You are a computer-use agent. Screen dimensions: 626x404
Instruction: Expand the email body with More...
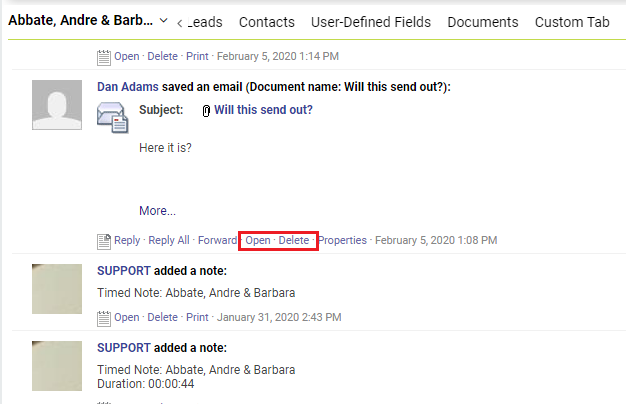pyautogui.click(x=157, y=211)
